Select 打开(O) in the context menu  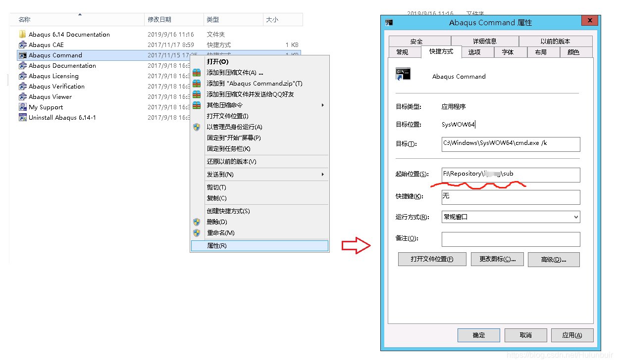click(x=259, y=61)
